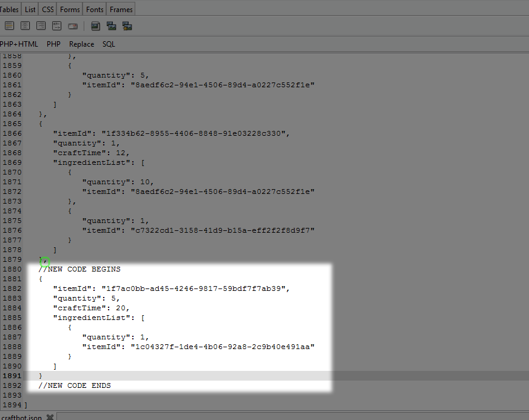Image resolution: width=529 pixels, height=420 pixels.
Task: Open the PHP snippets menu
Action: point(53,44)
